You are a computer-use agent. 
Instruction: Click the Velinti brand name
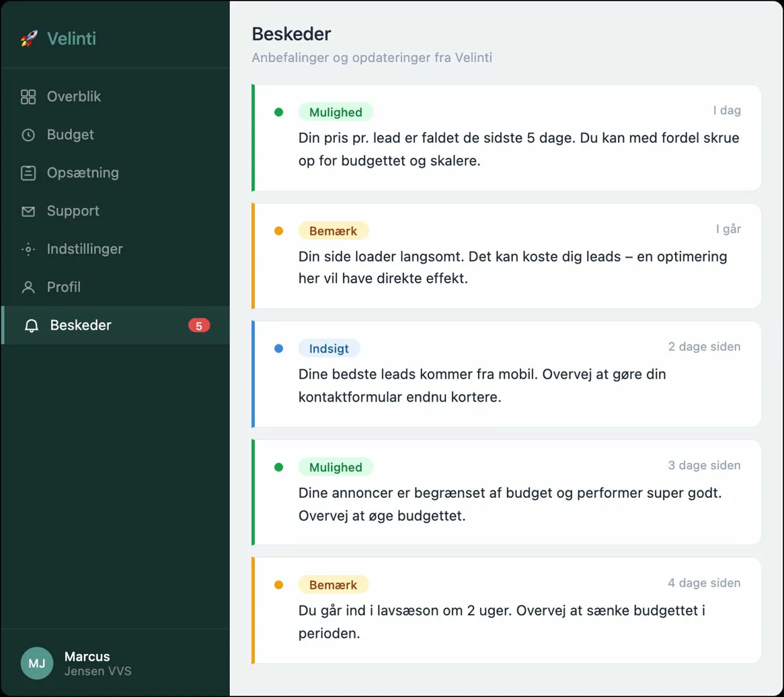point(71,38)
